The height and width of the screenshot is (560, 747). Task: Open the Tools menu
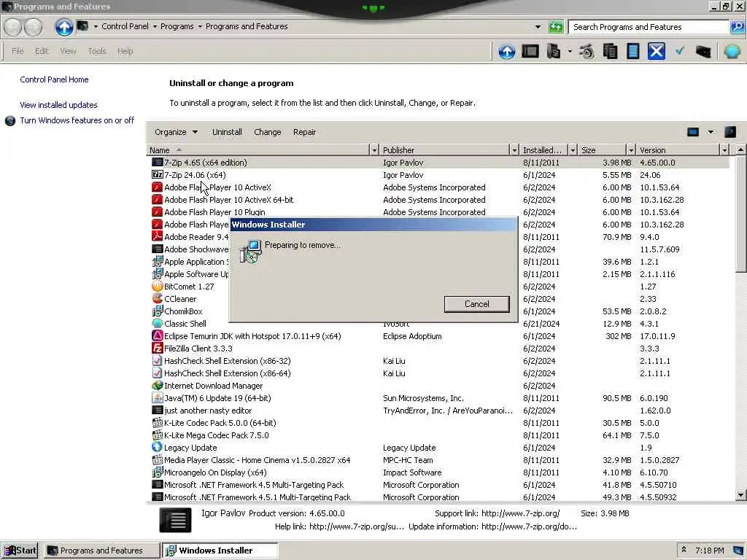click(x=97, y=51)
